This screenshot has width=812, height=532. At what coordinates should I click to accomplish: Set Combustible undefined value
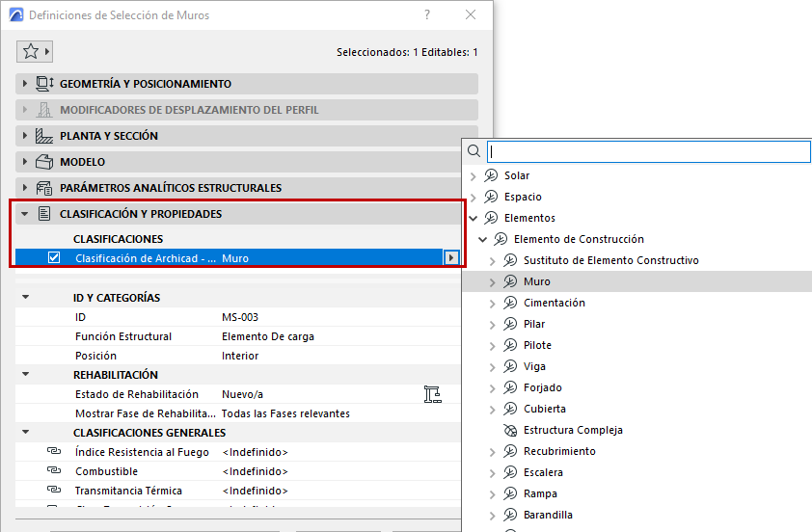point(256,471)
